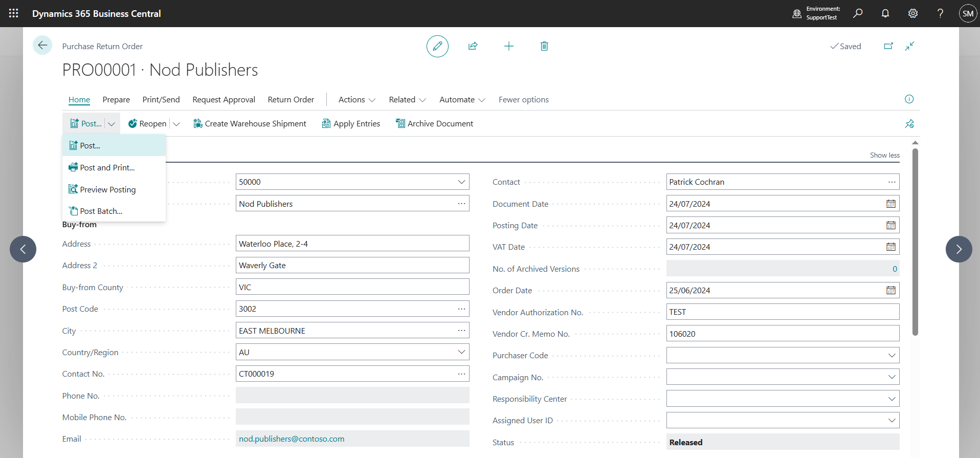This screenshot has width=980, height=458.
Task: Click the City field lookup ellipsis
Action: pyautogui.click(x=461, y=331)
